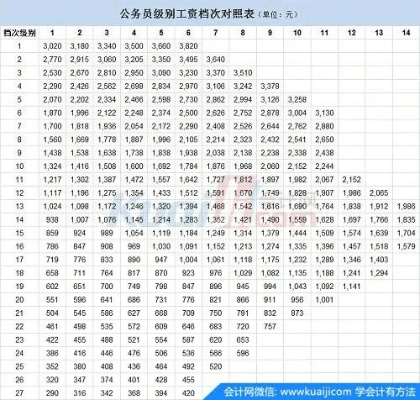Select column header 7
Image resolution: width=420 pixels, height=400 pixels.
(216, 33)
